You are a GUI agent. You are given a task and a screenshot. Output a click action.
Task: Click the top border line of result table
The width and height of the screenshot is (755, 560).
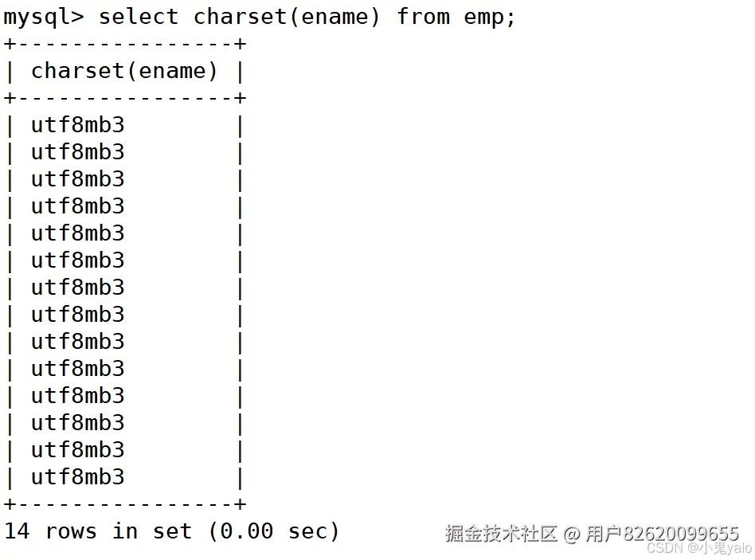125,44
